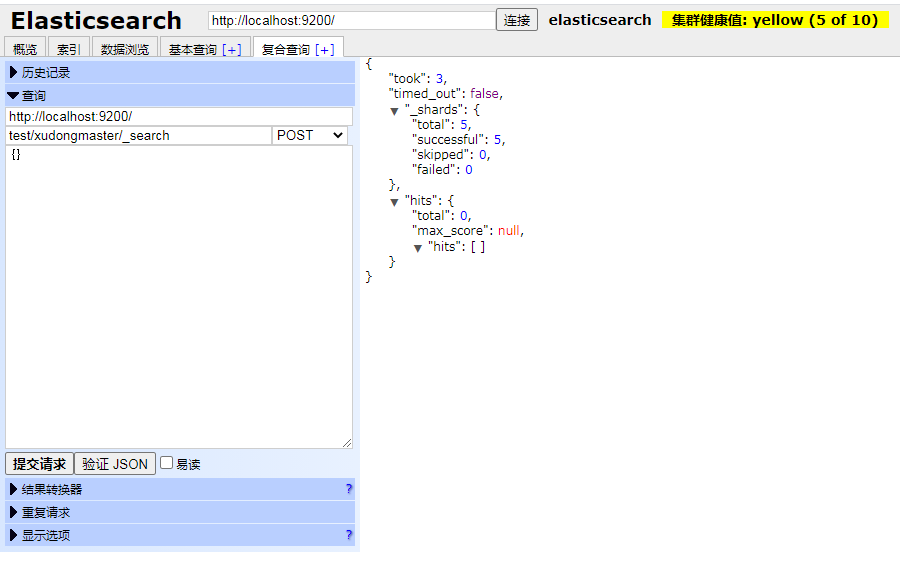The width and height of the screenshot is (900, 569).
Task: Switch to the 索引 tab
Action: click(68, 49)
